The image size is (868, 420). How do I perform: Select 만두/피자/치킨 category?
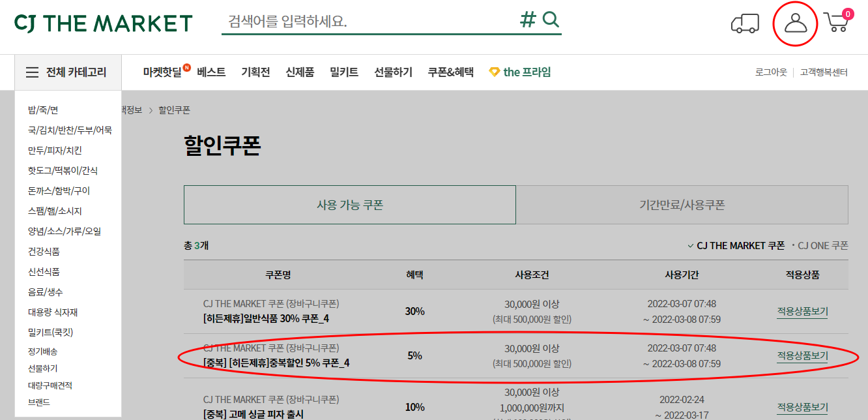[x=55, y=151]
